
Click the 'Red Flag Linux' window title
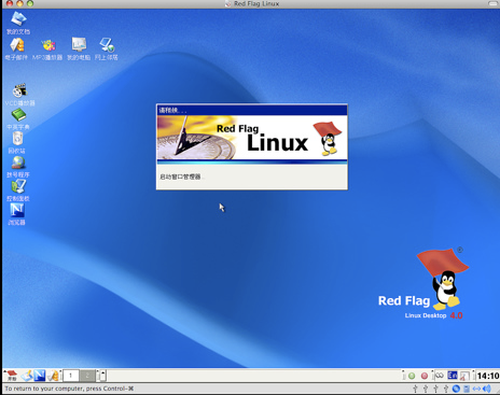click(256, 4)
